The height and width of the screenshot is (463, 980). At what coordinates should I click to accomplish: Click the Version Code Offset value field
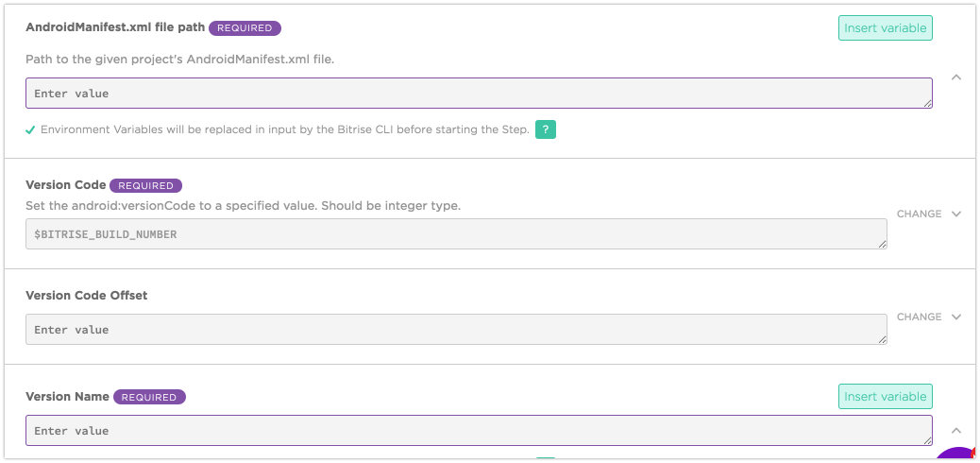(455, 330)
